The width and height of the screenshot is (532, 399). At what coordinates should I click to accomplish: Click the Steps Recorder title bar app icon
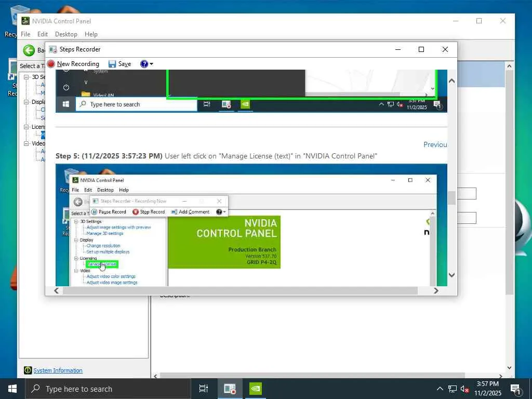52,49
